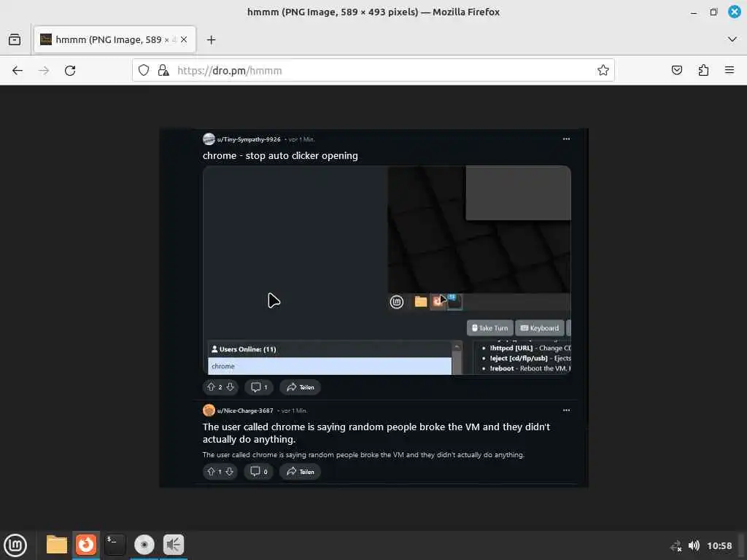747x560 pixels.
Task: Open tracking protection shield info
Action: coord(144,71)
